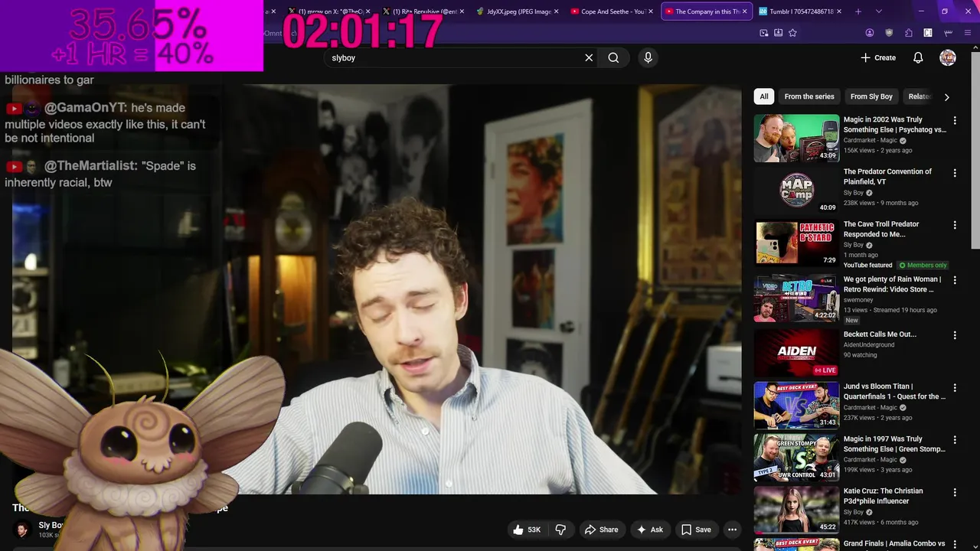Screen dimensions: 980x551
Task: Open the Katie Cruz 45:22 thumbnail
Action: point(796,510)
